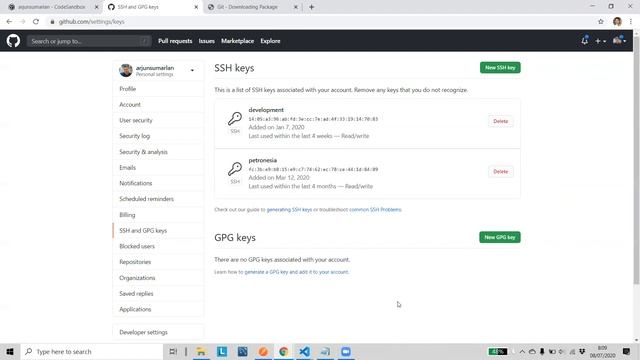Open Applications settings
Screen dimensions: 640x360
[x=158, y=309]
